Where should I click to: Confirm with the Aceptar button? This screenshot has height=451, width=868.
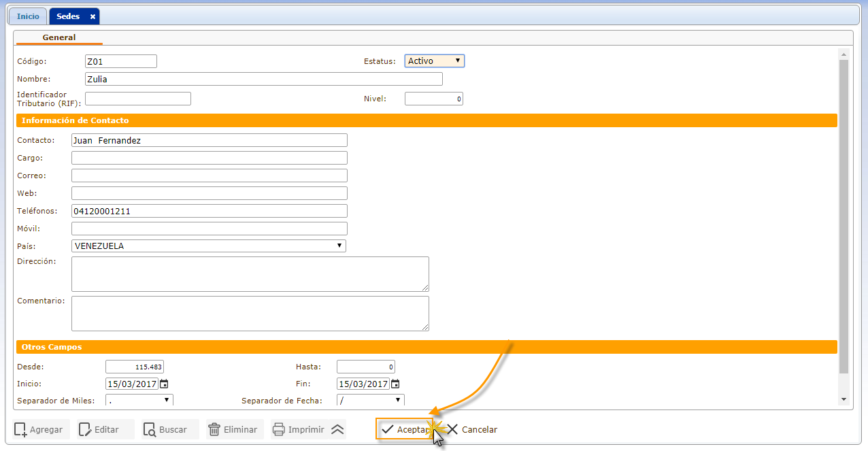pyautogui.click(x=405, y=429)
